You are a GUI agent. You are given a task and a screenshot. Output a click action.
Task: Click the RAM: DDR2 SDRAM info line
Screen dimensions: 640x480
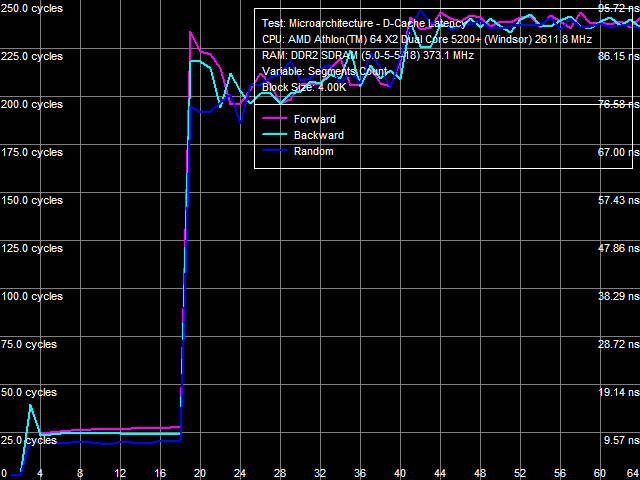click(x=368, y=55)
